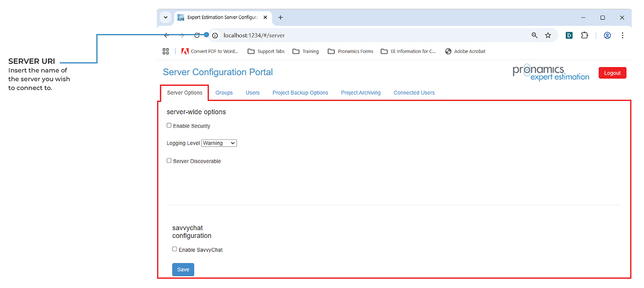This screenshot has width=644, height=288.
Task: Switch to the Groups tab
Action: [x=224, y=93]
